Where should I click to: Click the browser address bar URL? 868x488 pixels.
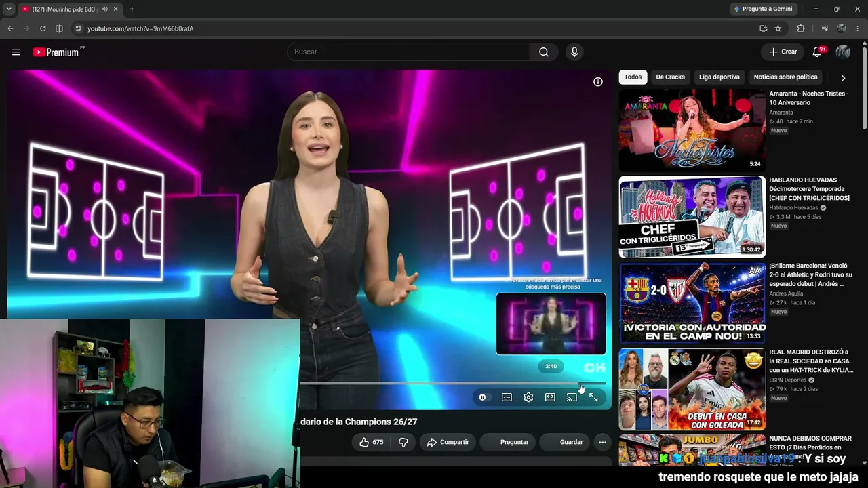coord(140,28)
